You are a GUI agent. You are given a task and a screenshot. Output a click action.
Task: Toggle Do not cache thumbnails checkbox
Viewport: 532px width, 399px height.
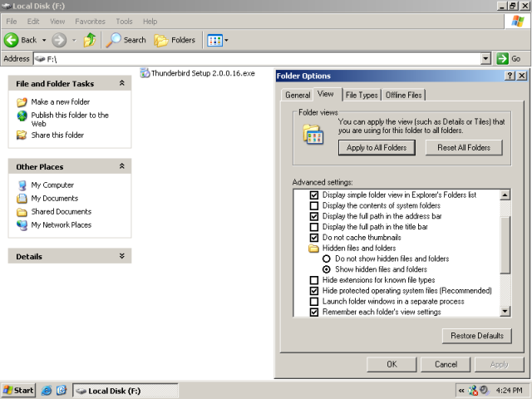(x=314, y=238)
